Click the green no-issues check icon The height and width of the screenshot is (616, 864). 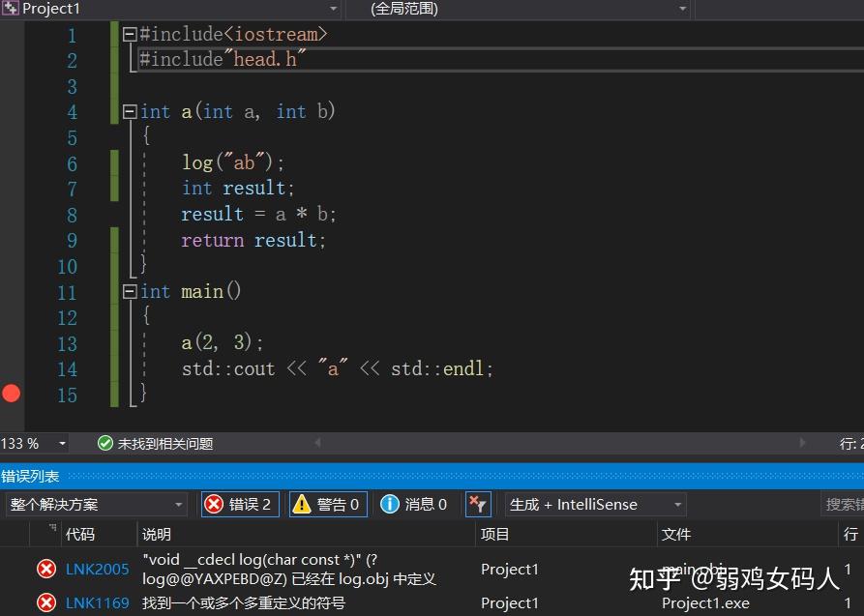coord(104,443)
